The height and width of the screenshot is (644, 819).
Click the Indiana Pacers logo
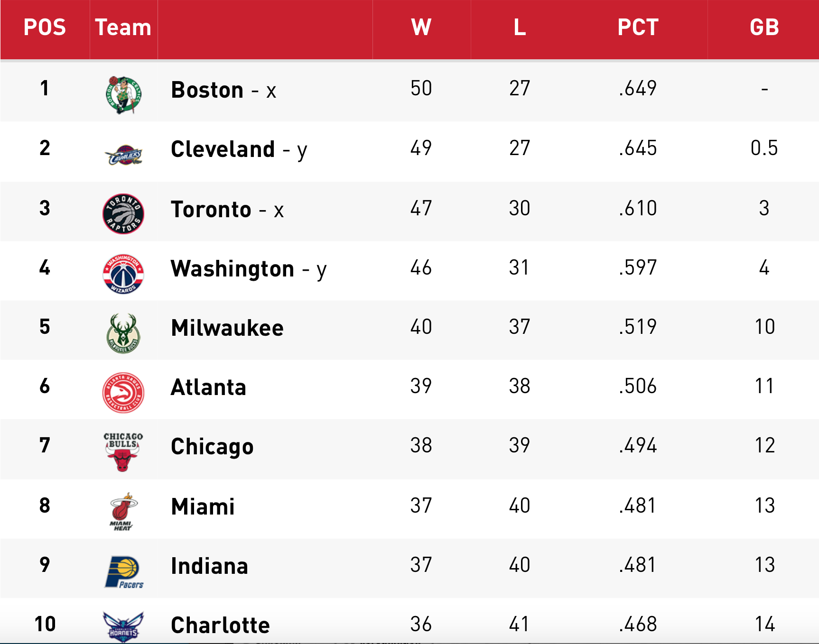pos(124,572)
